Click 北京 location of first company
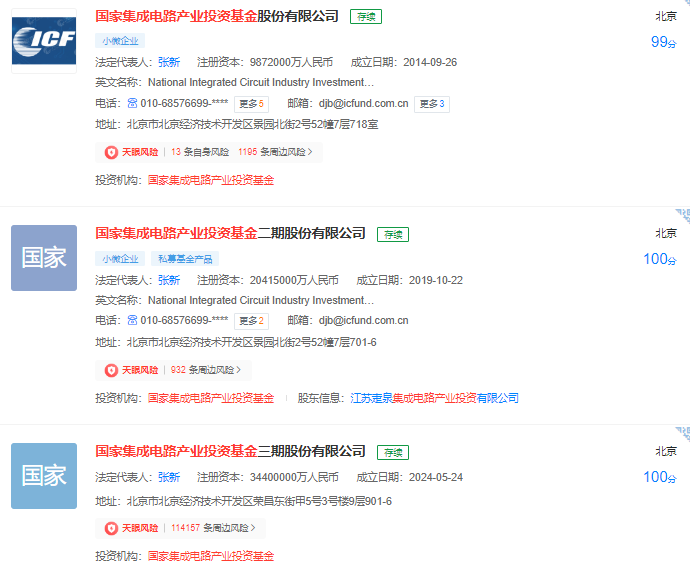 pyautogui.click(x=666, y=16)
